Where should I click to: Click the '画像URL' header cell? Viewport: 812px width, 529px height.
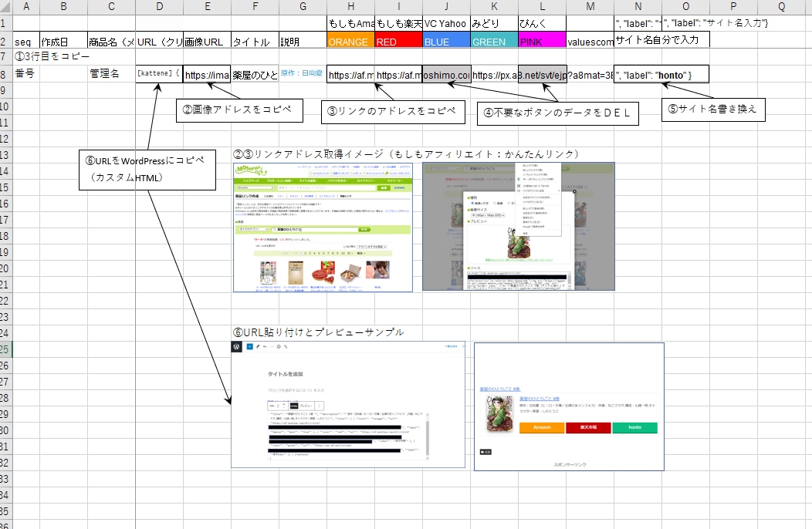pyautogui.click(x=207, y=42)
